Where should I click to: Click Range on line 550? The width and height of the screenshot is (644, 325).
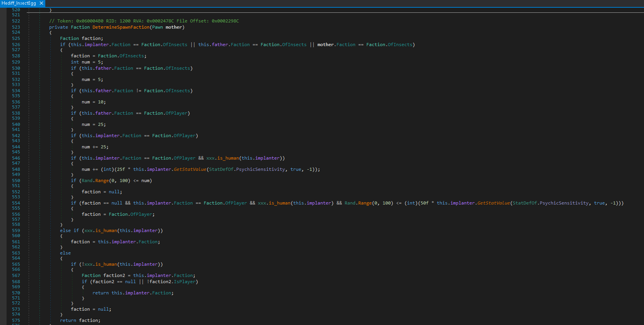[102, 181]
